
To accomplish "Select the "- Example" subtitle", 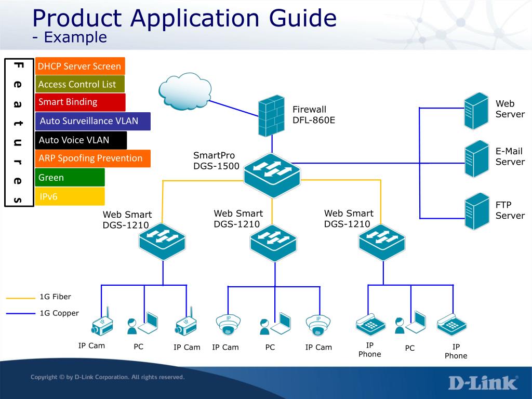I will pyautogui.click(x=70, y=37).
